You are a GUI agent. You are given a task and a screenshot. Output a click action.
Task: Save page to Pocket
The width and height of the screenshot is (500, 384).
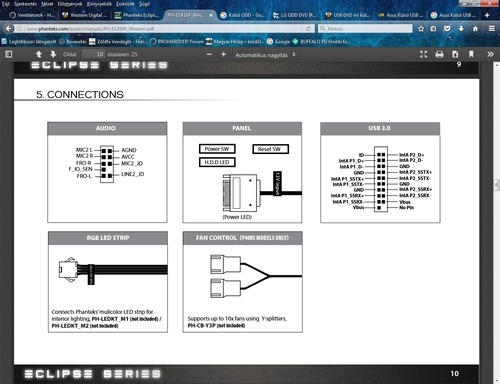[x=447, y=29]
